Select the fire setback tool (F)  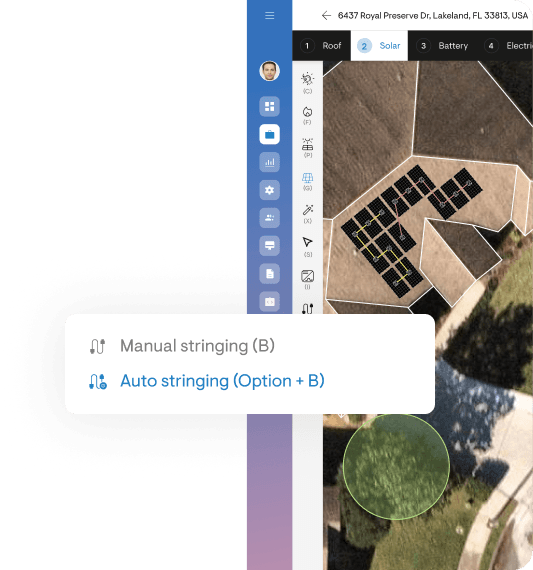[308, 115]
